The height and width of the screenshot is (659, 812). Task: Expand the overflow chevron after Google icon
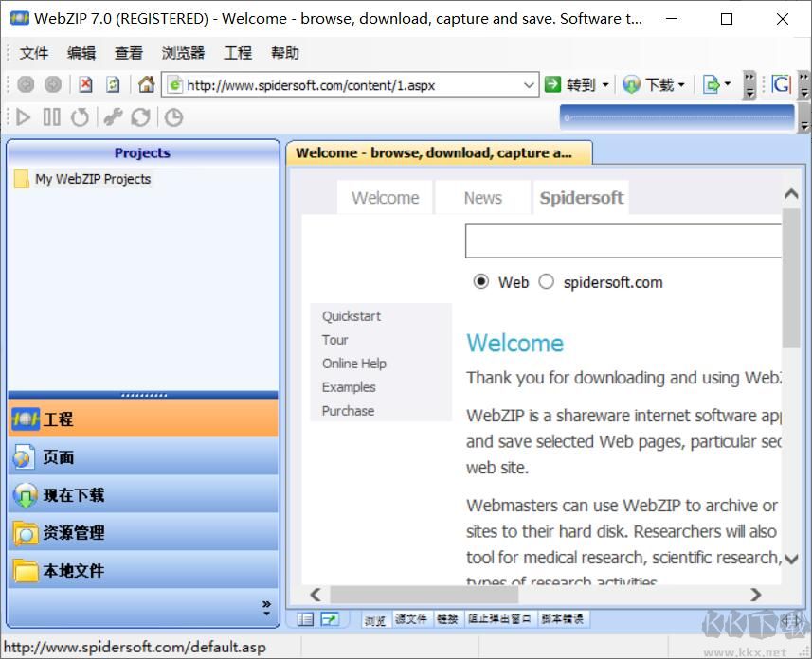click(803, 85)
